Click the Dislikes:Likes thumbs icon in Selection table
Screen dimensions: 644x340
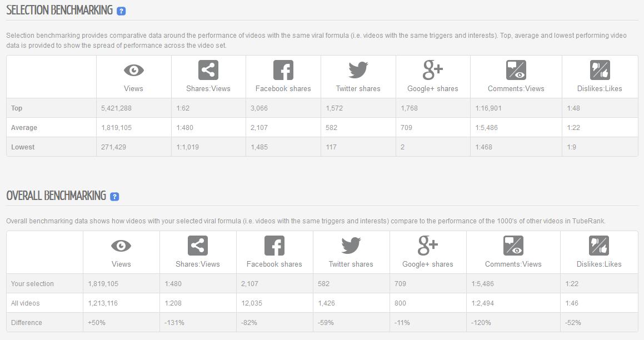pos(600,70)
